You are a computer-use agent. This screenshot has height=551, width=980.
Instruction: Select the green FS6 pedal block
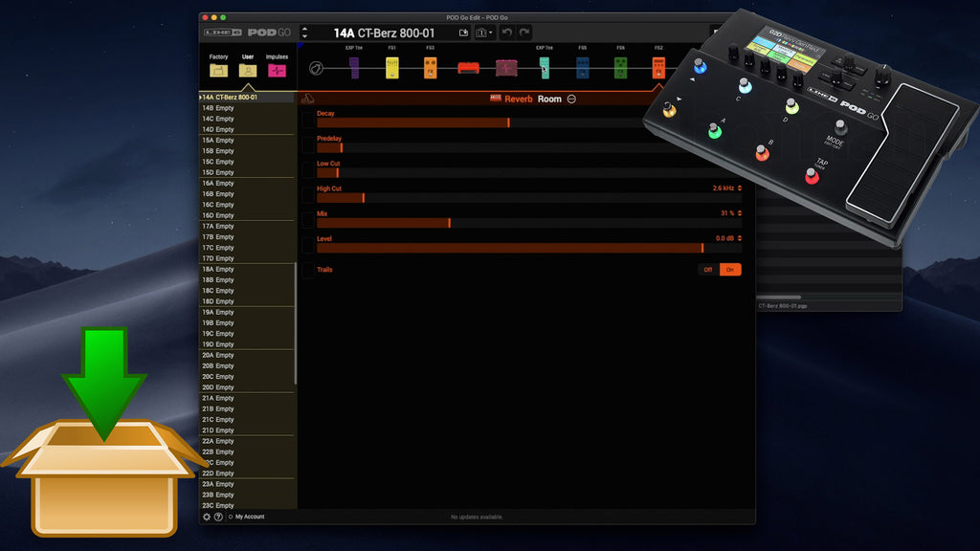tap(620, 68)
